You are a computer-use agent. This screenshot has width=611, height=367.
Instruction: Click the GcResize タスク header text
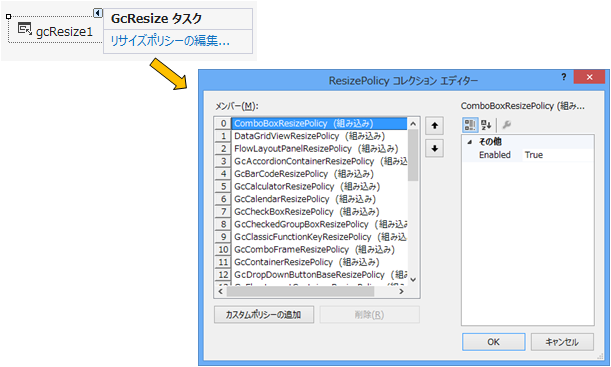(x=156, y=18)
